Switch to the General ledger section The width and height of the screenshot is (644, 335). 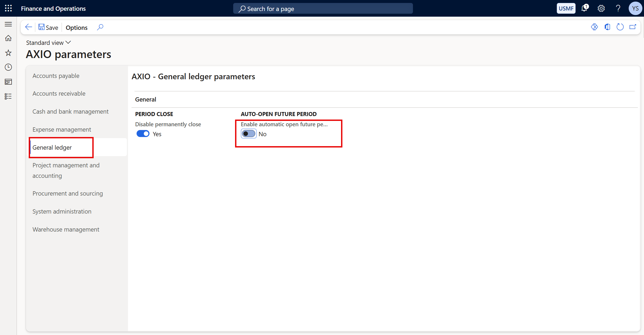point(52,147)
